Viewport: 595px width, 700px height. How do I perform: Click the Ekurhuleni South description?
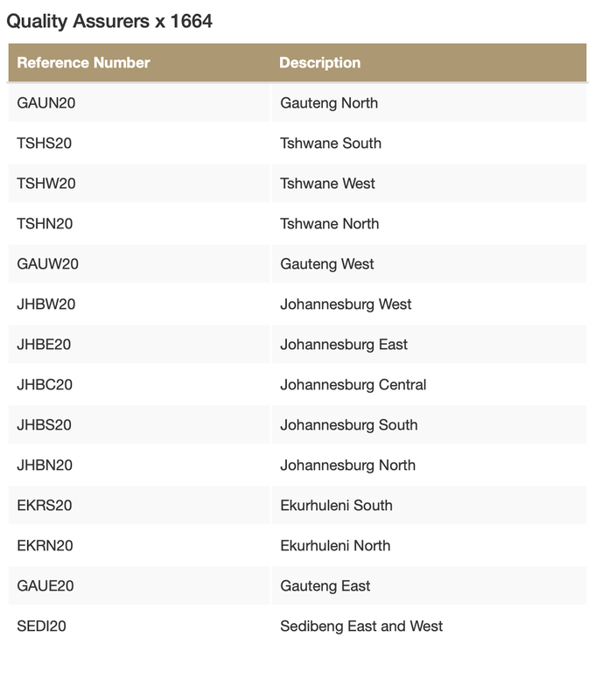[336, 506]
